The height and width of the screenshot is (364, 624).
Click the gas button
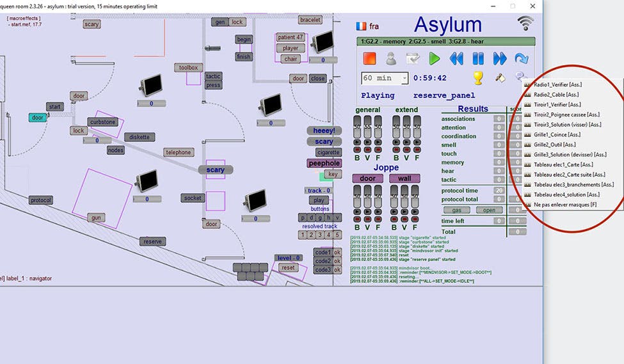(456, 210)
